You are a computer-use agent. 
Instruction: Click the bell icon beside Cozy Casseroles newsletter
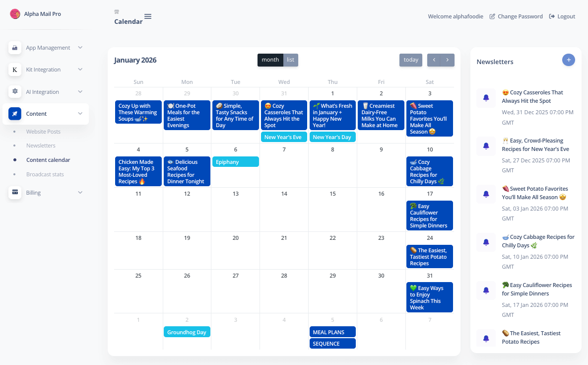[485, 98]
